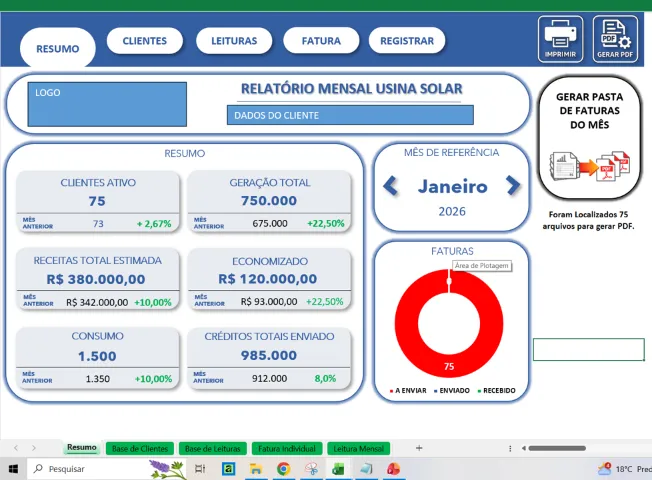This screenshot has height=480, width=652.
Task: Switch to Base de Clientes sheet tab
Action: point(140,448)
